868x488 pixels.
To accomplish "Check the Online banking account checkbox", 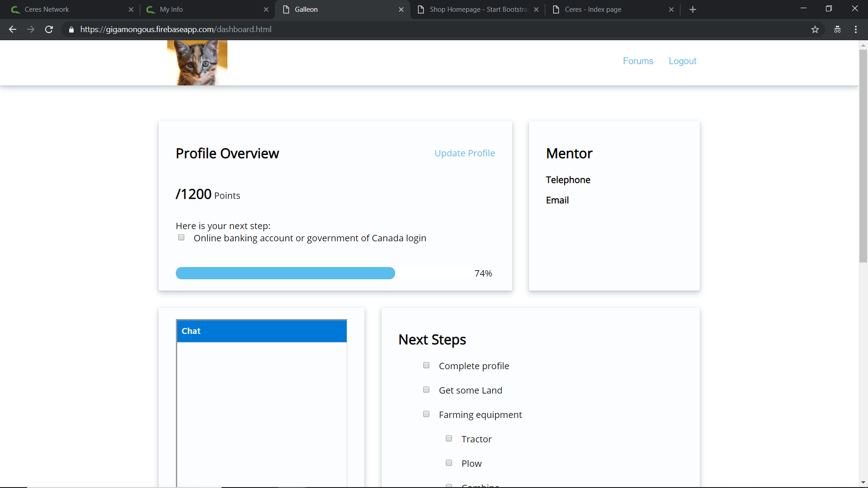I will click(181, 238).
